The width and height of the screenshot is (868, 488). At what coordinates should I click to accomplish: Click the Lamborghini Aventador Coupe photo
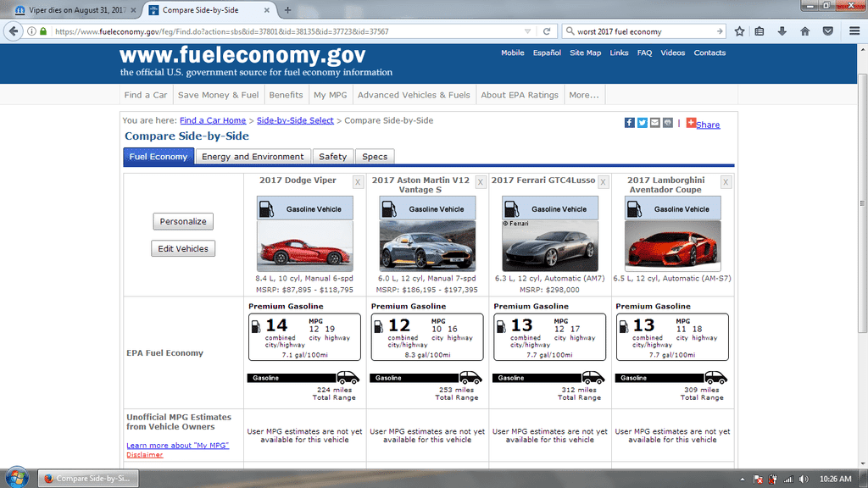[672, 246]
